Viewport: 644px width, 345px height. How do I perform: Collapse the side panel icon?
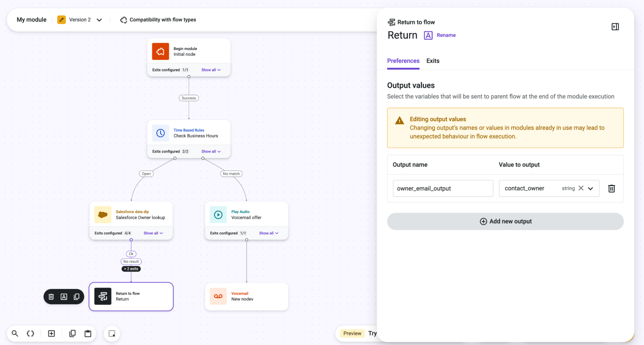coord(615,27)
